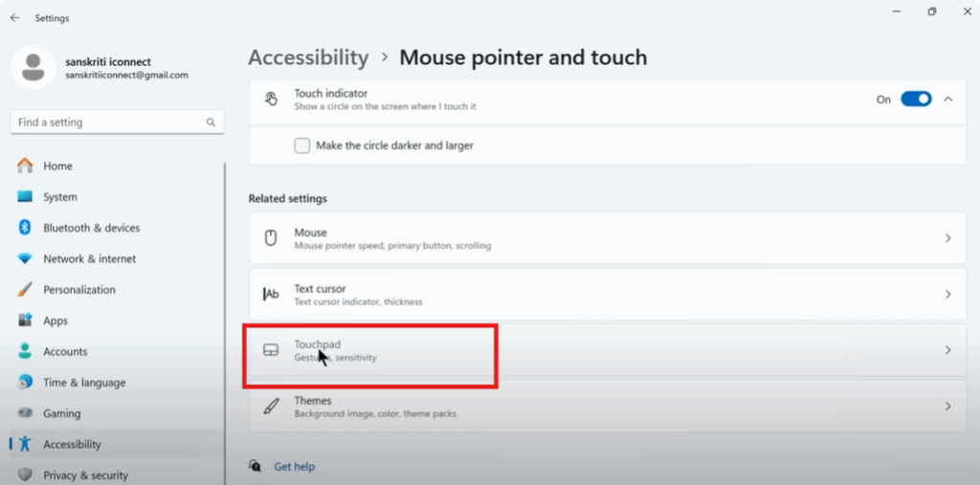
Task: Open the System settings page
Action: (116, 197)
